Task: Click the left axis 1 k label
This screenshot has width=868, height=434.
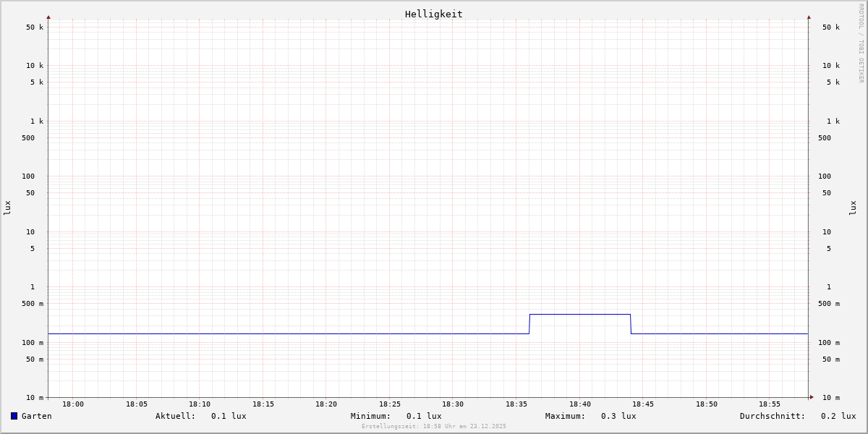Action: 37,122
